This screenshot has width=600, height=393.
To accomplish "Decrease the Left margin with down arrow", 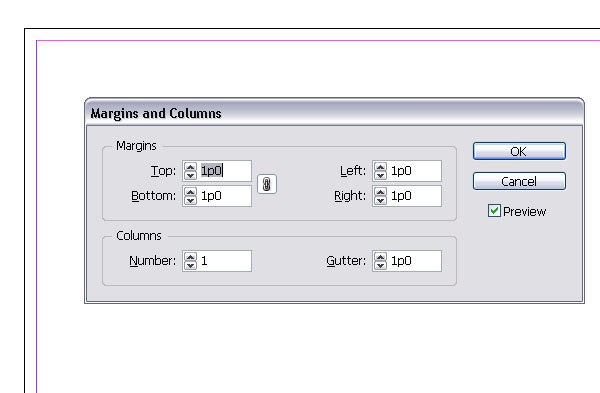I will pos(380,175).
